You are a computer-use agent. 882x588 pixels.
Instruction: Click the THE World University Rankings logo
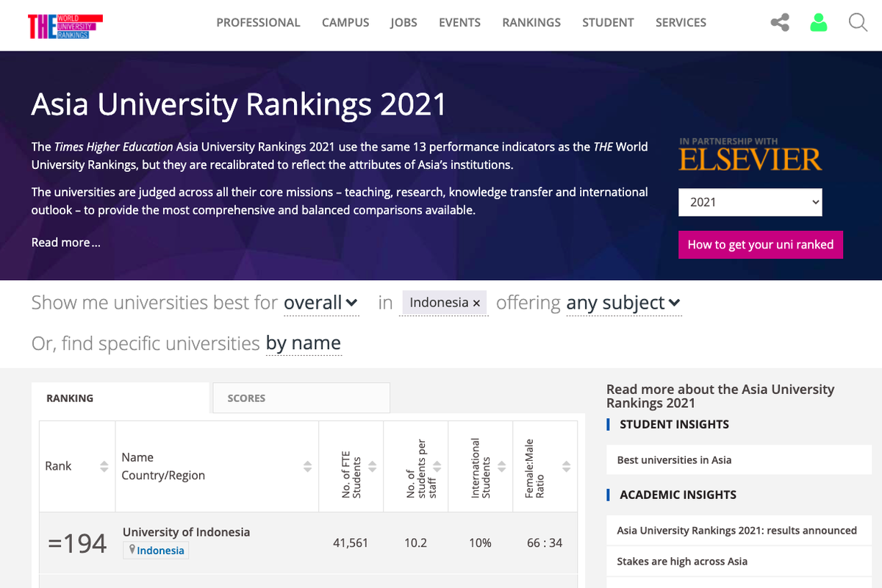coord(65,26)
